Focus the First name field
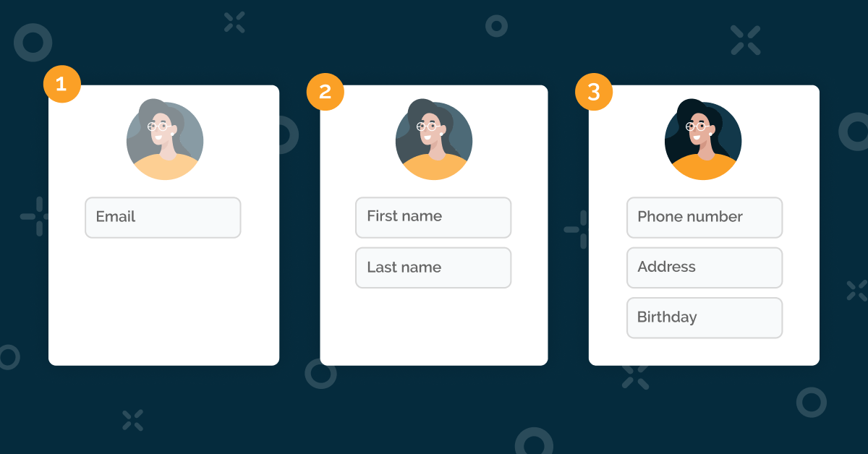 [433, 218]
